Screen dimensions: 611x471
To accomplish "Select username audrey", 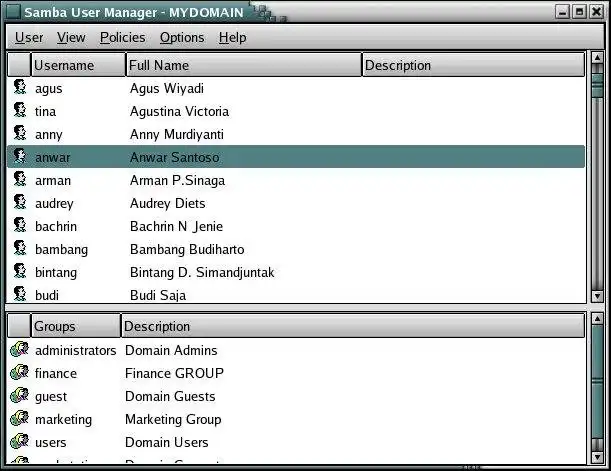I will tap(54, 204).
